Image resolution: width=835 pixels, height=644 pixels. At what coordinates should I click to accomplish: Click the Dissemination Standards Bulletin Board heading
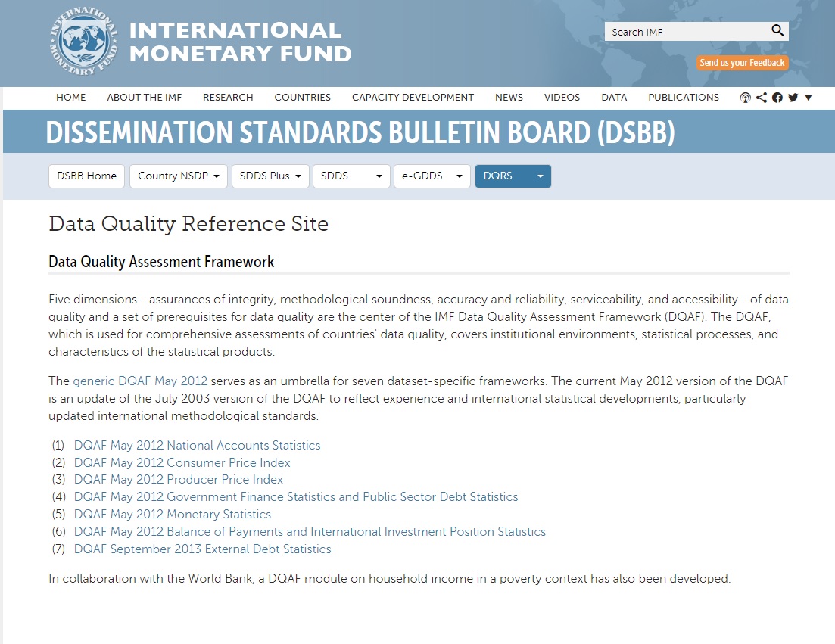pos(360,132)
